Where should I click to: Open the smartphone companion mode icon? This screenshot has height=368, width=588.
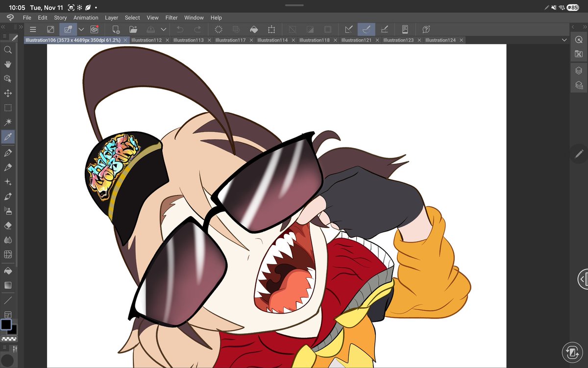tap(405, 29)
